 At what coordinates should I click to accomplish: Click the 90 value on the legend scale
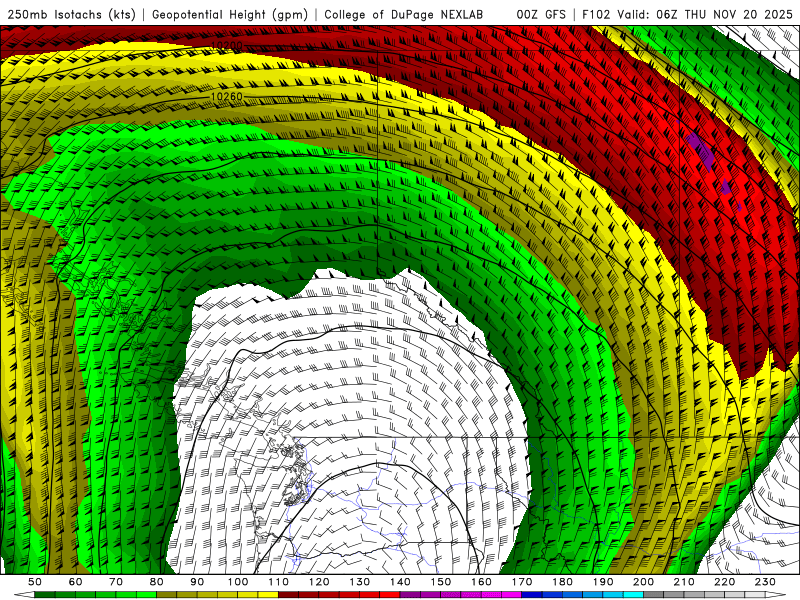pos(197,582)
